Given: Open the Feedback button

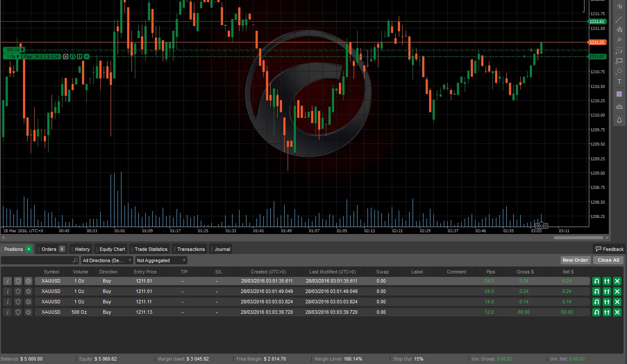Looking at the screenshot, I should 609,249.
